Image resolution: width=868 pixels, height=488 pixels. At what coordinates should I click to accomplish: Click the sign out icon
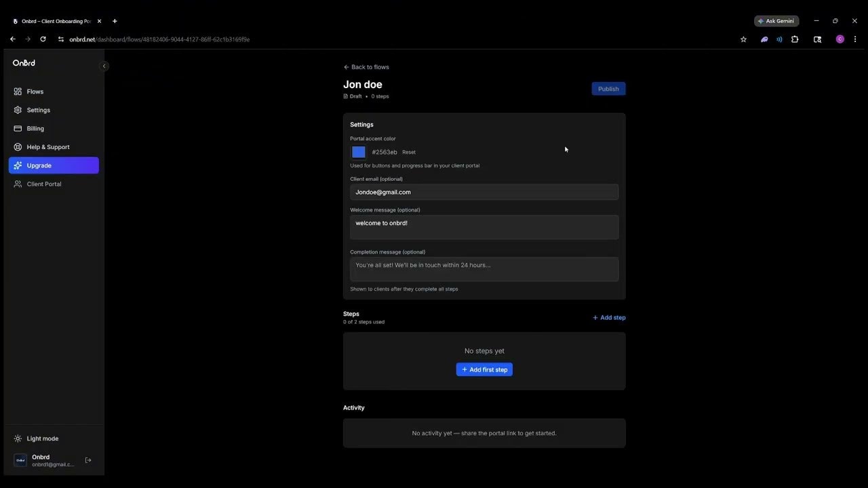coord(88,460)
